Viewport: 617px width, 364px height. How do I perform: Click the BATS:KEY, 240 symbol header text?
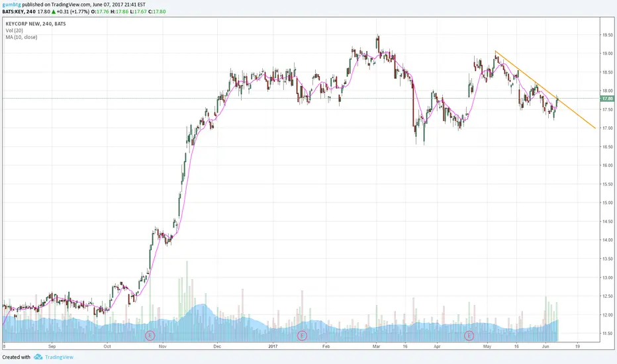[x=19, y=12]
